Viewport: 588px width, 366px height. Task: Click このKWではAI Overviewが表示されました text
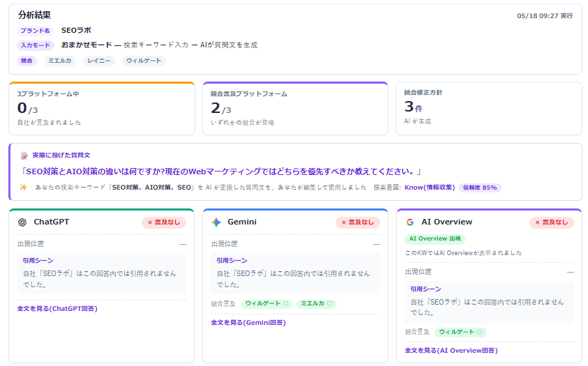pos(463,253)
